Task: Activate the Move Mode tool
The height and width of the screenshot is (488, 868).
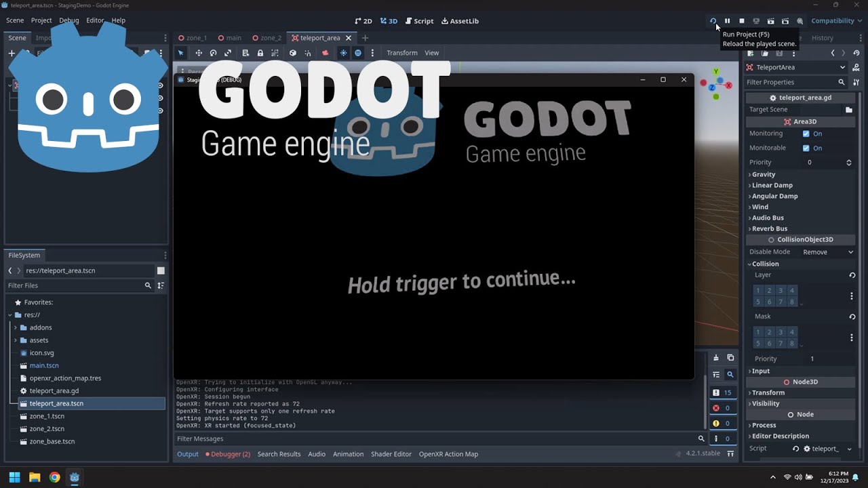Action: [199, 53]
